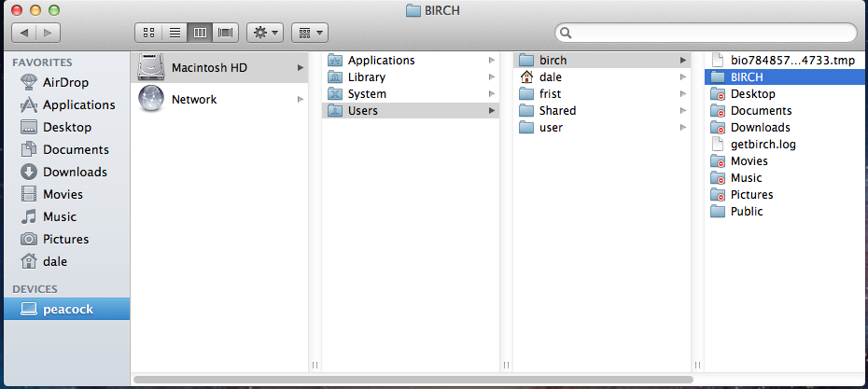Select the peacock device
This screenshot has width=868, height=389.
[x=67, y=309]
